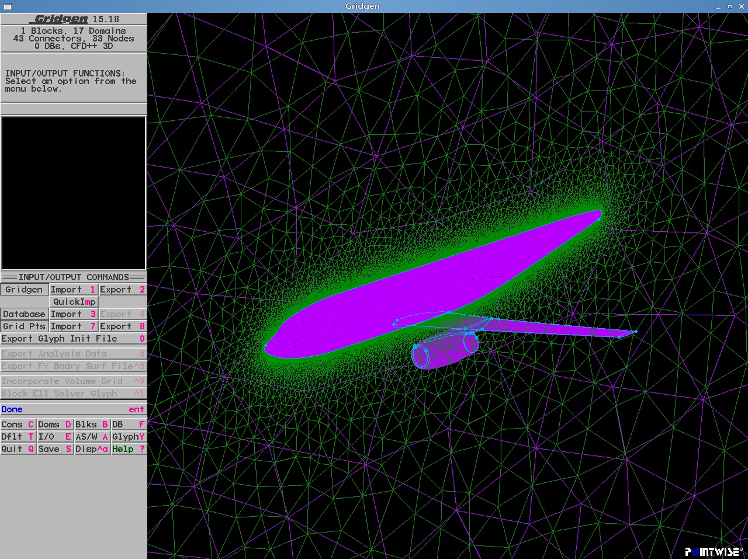Click the Save button
Viewport: 748px width, 560px height.
click(x=55, y=449)
